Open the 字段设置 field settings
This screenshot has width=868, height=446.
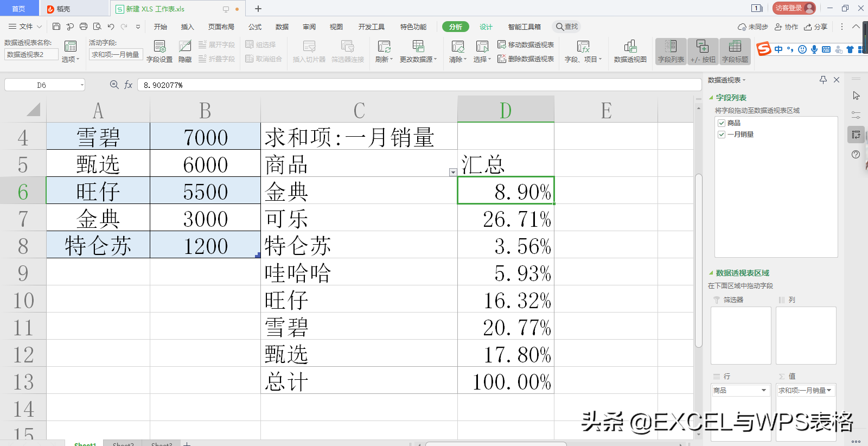coord(159,52)
